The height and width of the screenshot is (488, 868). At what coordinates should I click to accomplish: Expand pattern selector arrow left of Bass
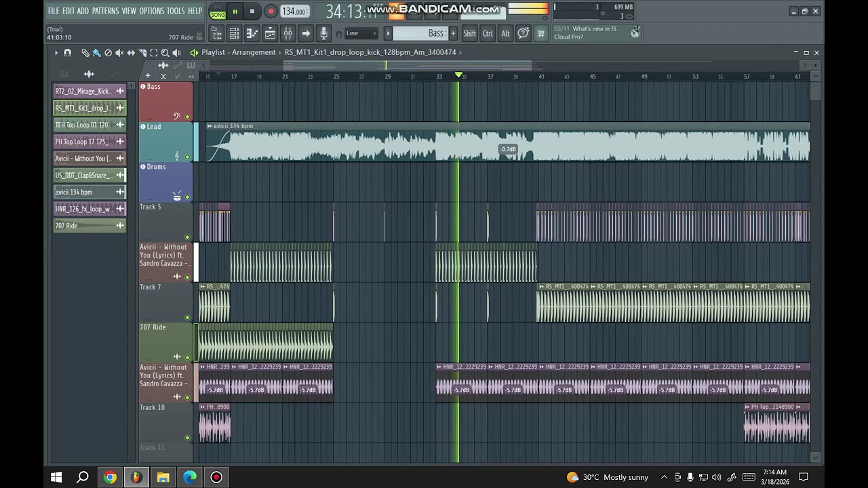388,33
